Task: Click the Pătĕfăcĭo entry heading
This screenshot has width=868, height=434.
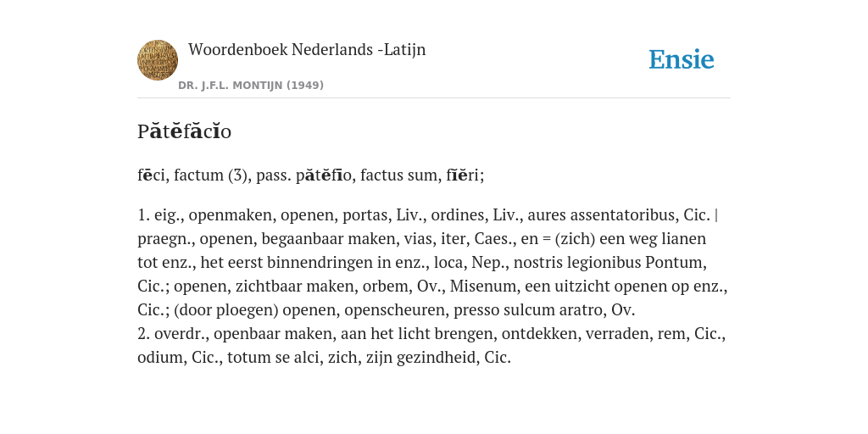Action: click(x=184, y=131)
